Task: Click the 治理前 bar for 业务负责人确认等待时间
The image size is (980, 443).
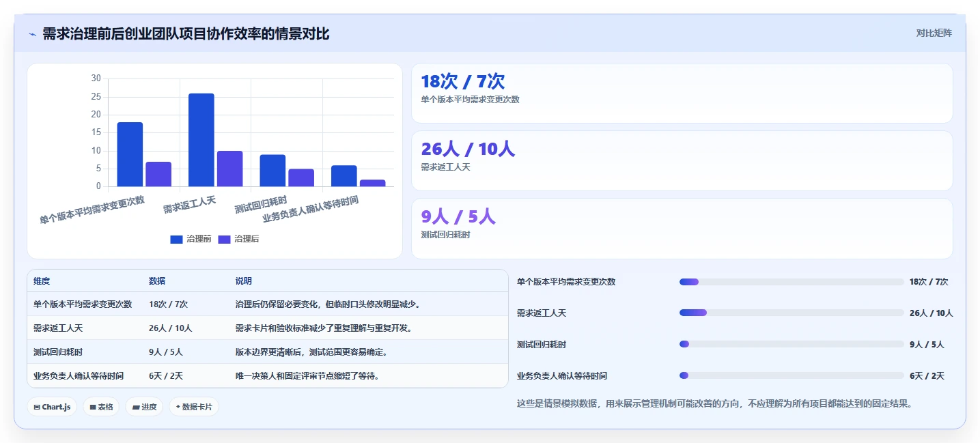Action: pyautogui.click(x=344, y=176)
